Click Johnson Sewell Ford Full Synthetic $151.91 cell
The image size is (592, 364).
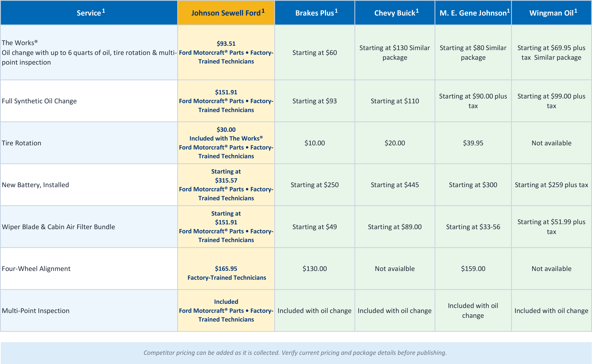[x=226, y=101]
